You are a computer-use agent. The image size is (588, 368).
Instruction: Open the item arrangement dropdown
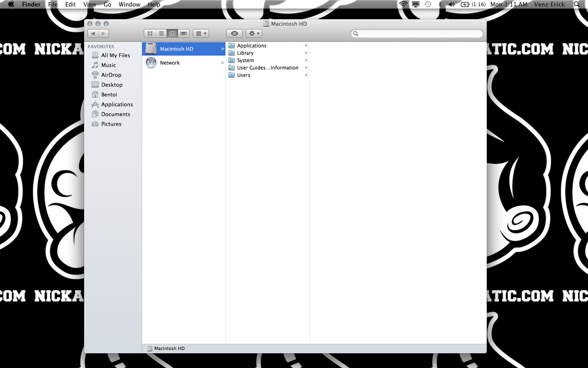click(x=201, y=34)
